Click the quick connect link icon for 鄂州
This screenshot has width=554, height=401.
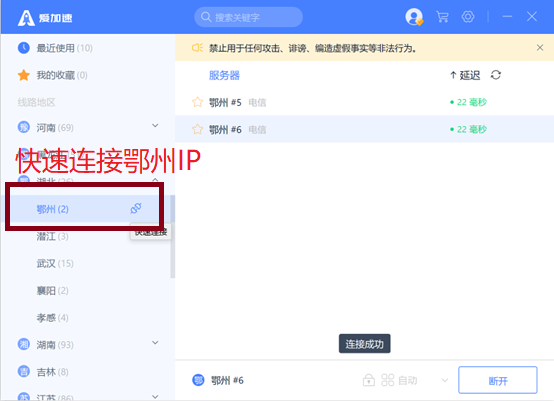136,208
